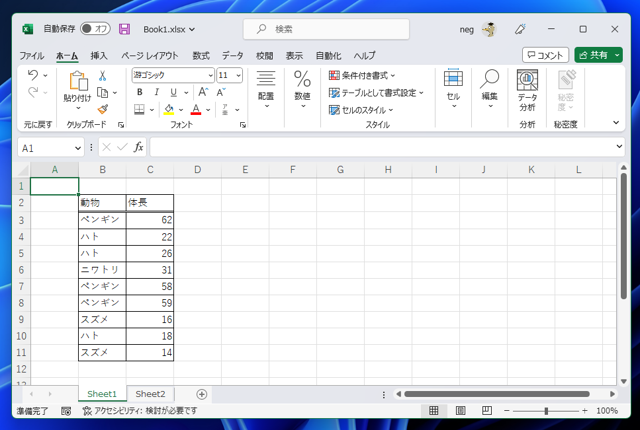Click the Excel app logo icon
This screenshot has width=640, height=430.
27,29
